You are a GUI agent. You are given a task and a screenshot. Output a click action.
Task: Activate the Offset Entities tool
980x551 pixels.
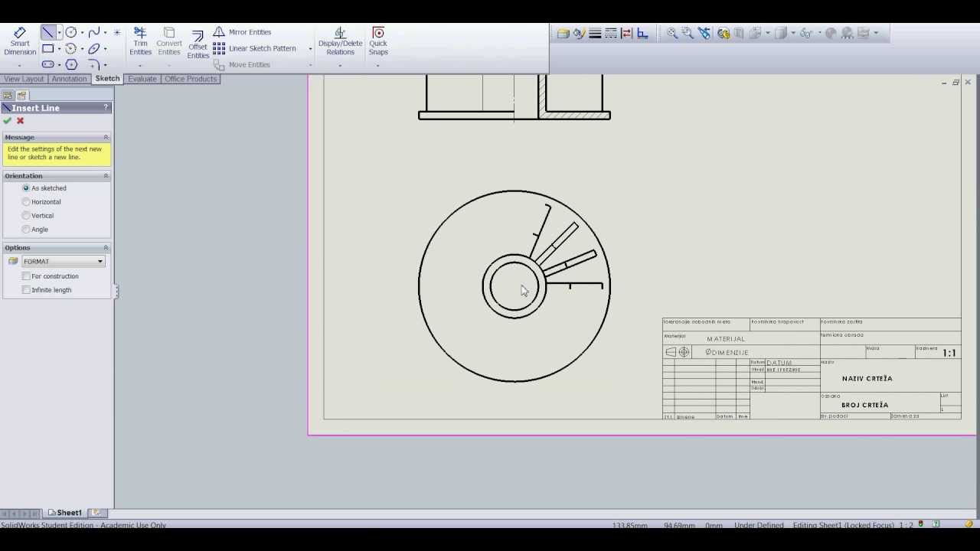198,44
